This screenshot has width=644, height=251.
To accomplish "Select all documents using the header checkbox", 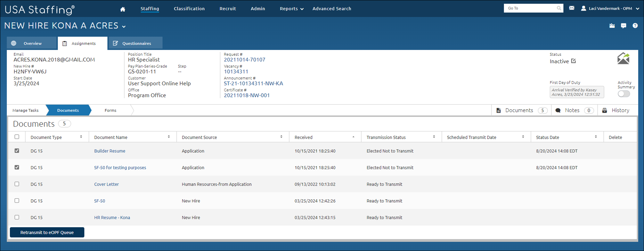I will coord(17,137).
